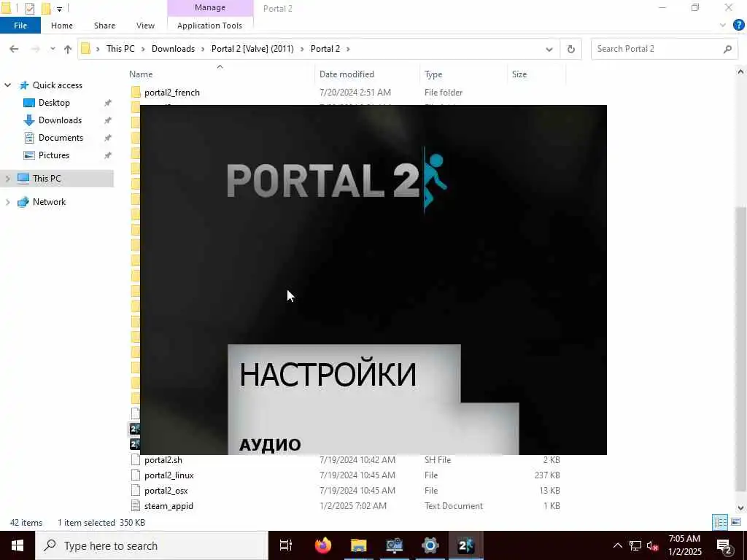The height and width of the screenshot is (560, 747).
Task: Expand the address bar history dropdown
Action: tap(549, 49)
